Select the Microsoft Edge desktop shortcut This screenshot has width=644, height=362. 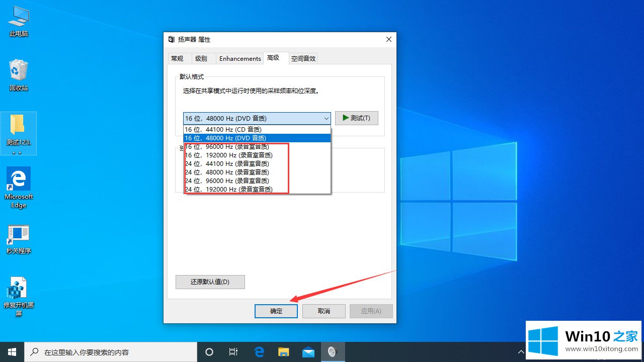click(19, 187)
